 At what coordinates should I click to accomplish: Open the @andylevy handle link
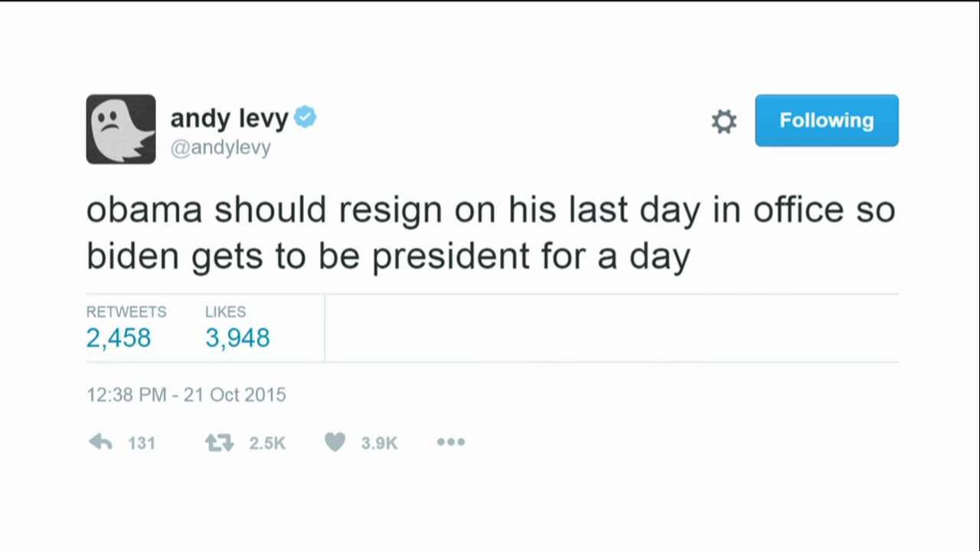pyautogui.click(x=220, y=147)
